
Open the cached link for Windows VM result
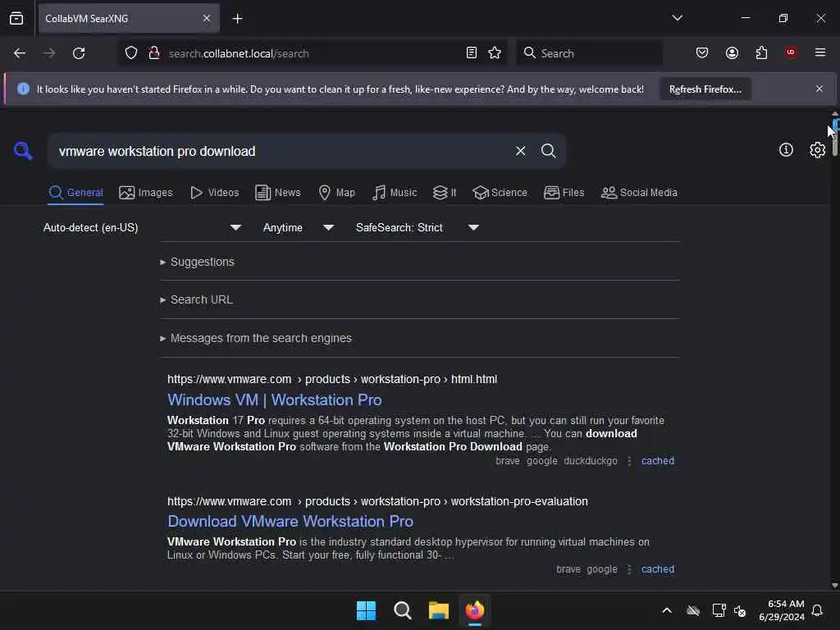pos(658,461)
